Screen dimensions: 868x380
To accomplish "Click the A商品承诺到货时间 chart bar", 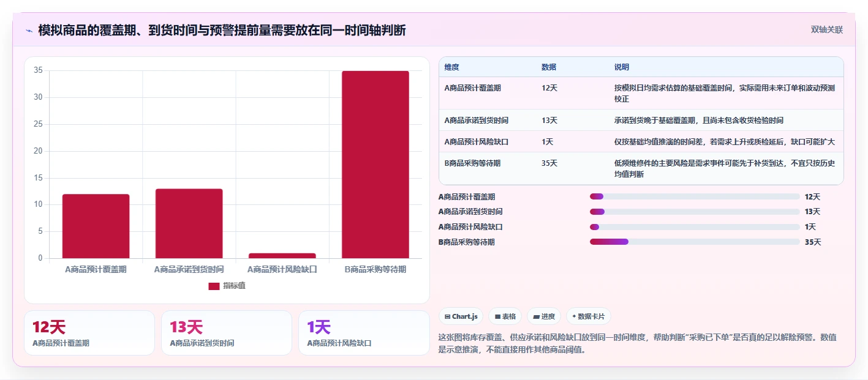I will coord(189,223).
